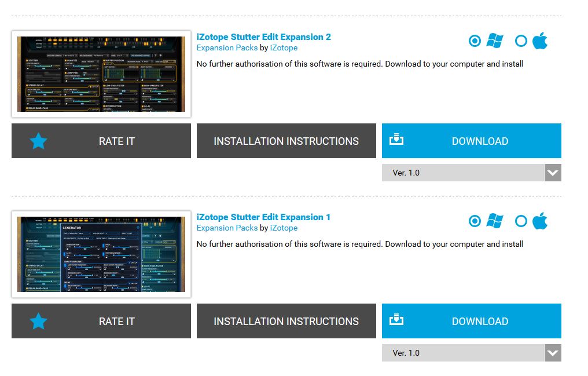Viewport: 588px width, 376px height.
Task: Click Apple logo icon for Expansion 2
Action: click(540, 40)
